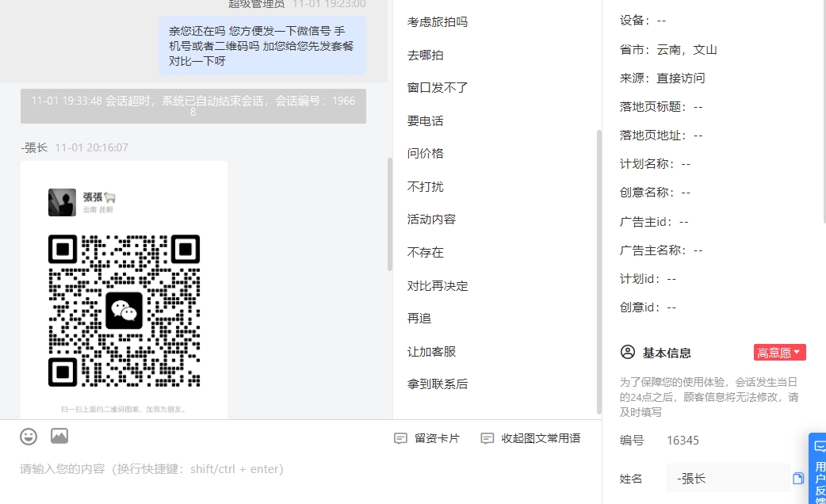Click the 广告主名称 field row
This screenshot has width=826, height=504.
(661, 250)
